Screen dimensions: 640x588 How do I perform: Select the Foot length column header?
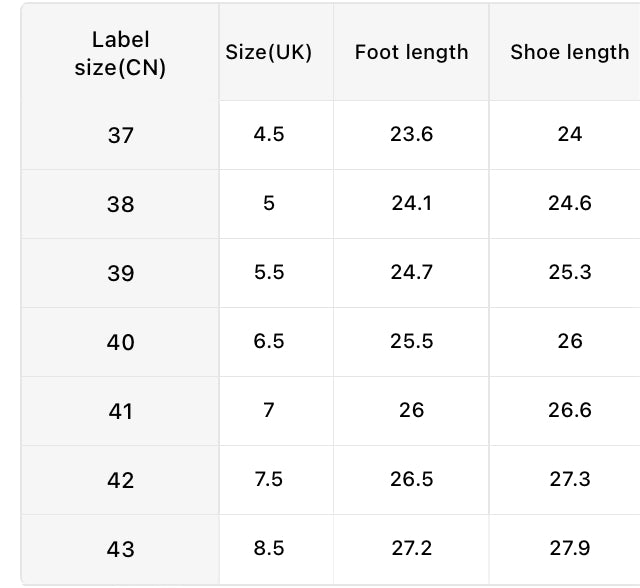pyautogui.click(x=411, y=52)
